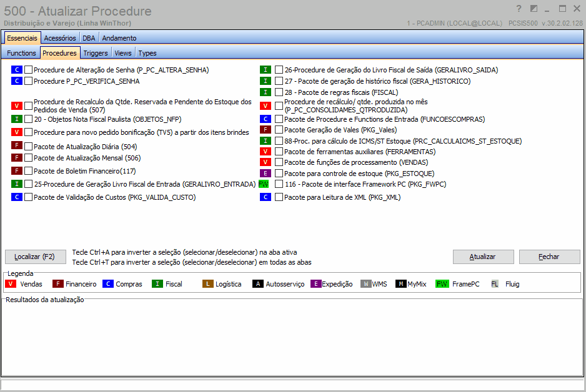Click the green FW icon beside PKG_FWPC

point(264,184)
